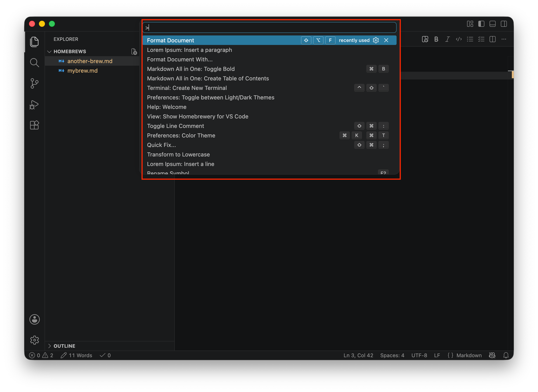Toggle bullet list in editor toolbar
The height and width of the screenshot is (392, 538).
470,39
